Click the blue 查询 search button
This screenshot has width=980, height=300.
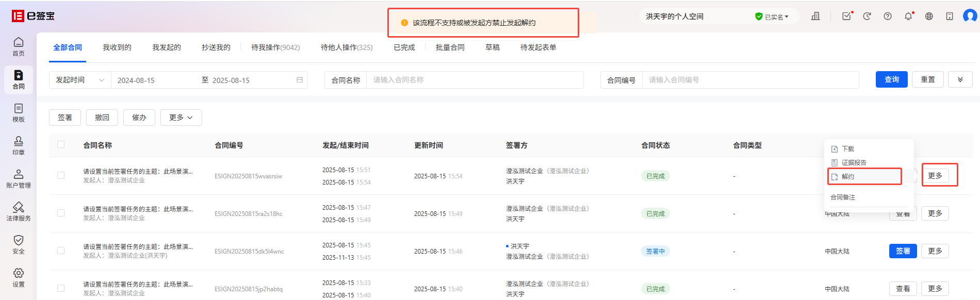(891, 79)
